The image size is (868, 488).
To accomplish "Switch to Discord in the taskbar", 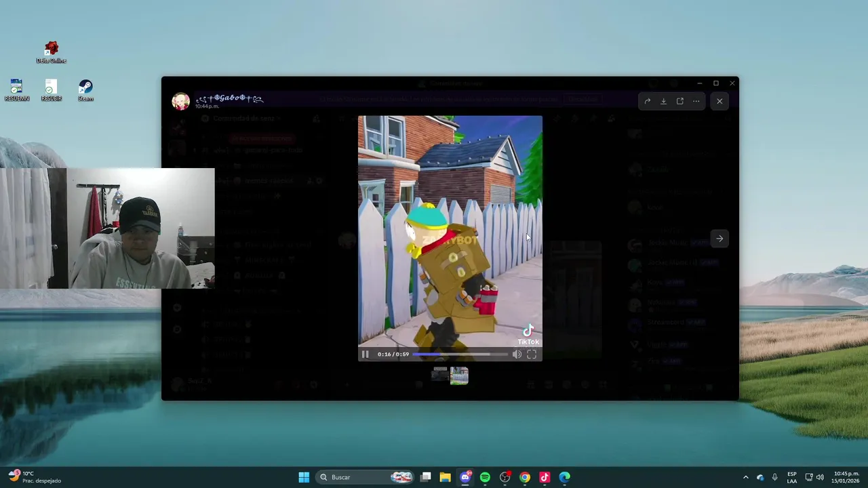I will pos(465,477).
